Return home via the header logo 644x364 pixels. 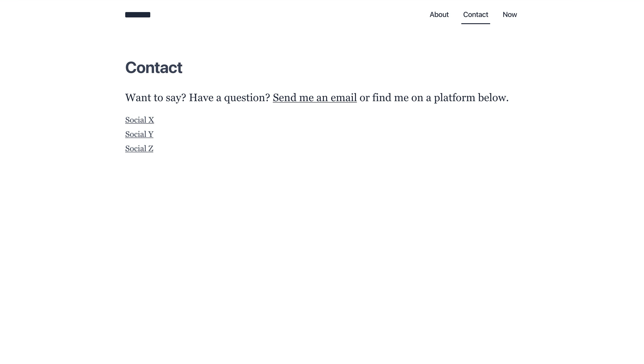pos(138,15)
